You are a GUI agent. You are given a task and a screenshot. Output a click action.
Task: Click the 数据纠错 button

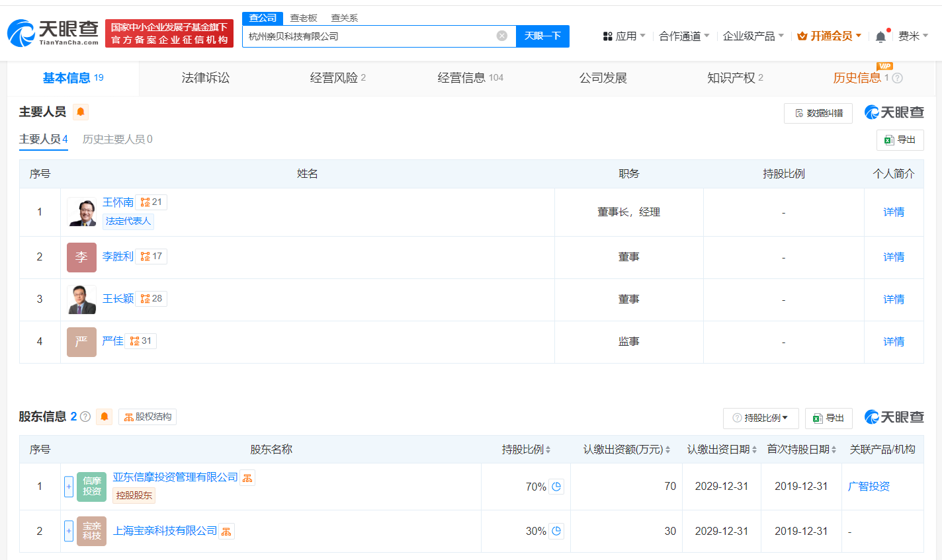(818, 113)
